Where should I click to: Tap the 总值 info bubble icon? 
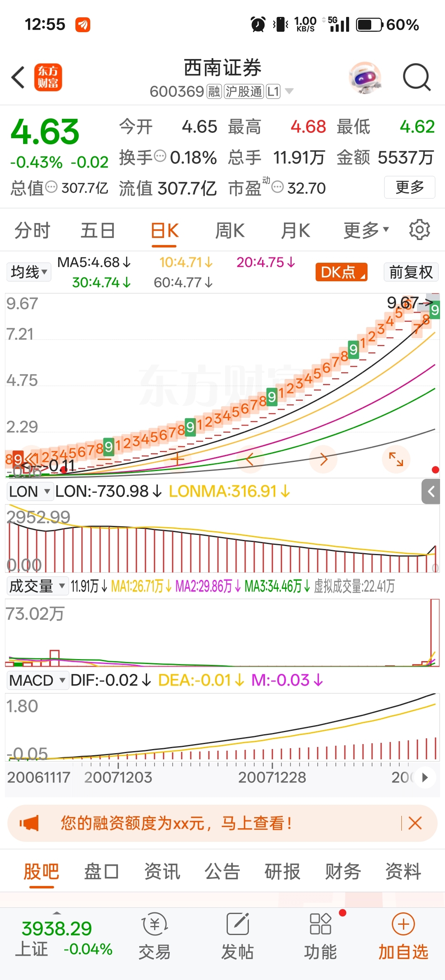tap(52, 187)
